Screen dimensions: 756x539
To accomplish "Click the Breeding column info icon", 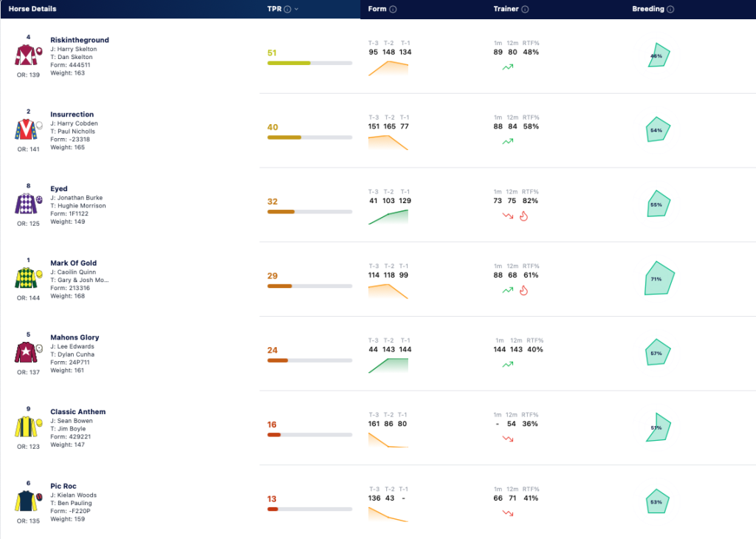I will point(670,9).
